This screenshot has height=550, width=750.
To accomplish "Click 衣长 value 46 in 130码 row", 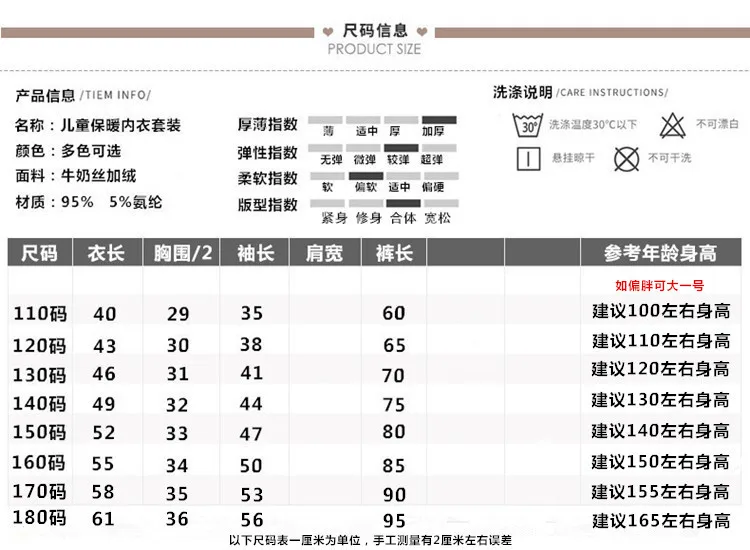I will click(x=104, y=374).
